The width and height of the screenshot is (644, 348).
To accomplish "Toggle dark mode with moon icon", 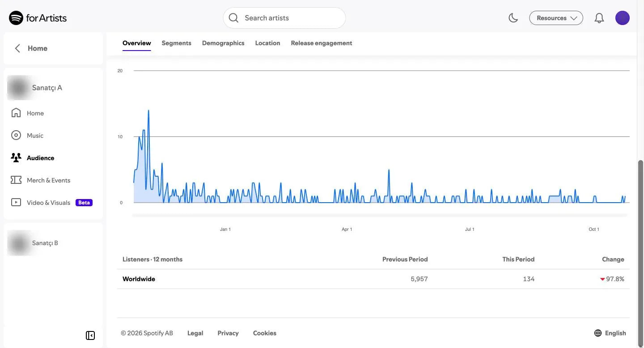I will coord(513,18).
